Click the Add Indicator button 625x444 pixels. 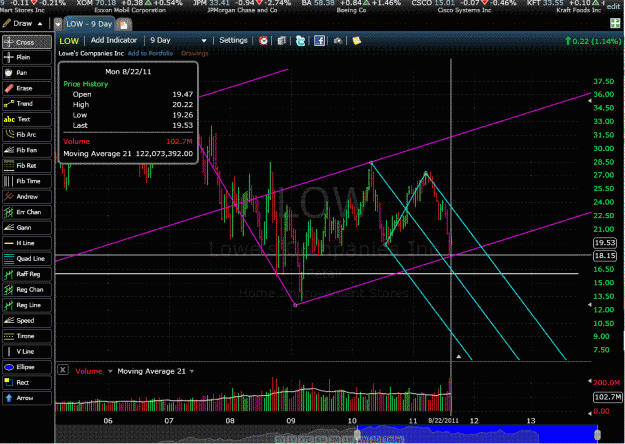[x=114, y=40]
